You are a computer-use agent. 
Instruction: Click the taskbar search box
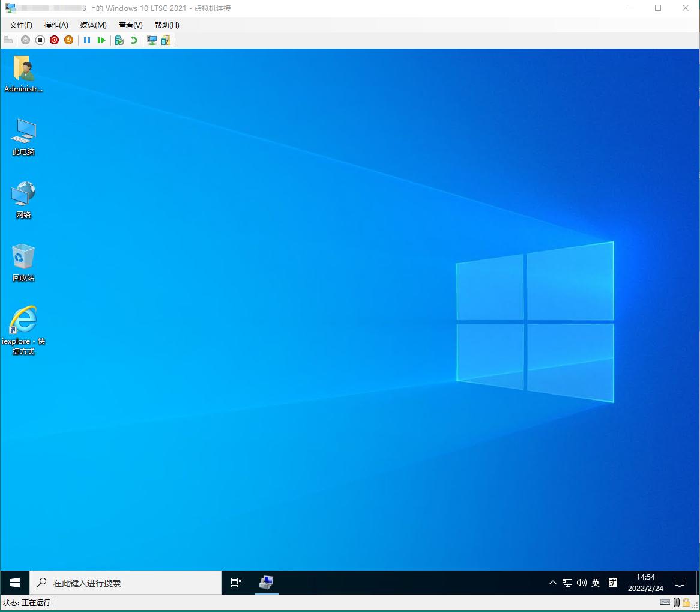[126, 583]
